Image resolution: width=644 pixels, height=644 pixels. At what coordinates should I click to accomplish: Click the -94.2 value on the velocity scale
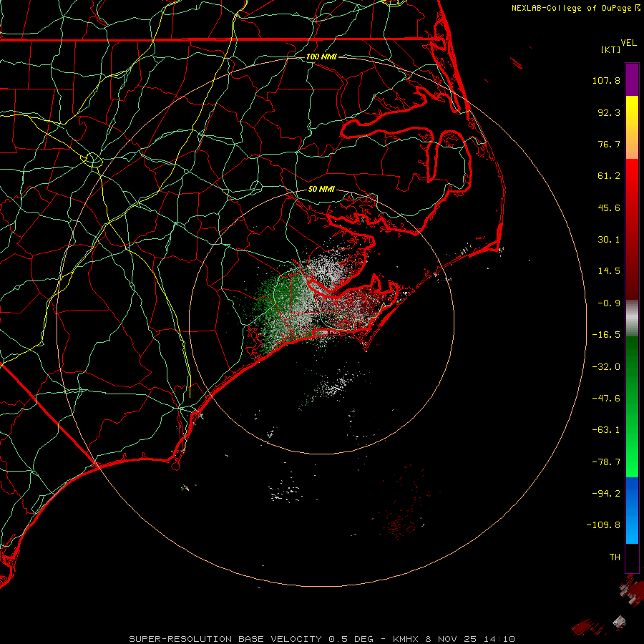(x=606, y=493)
